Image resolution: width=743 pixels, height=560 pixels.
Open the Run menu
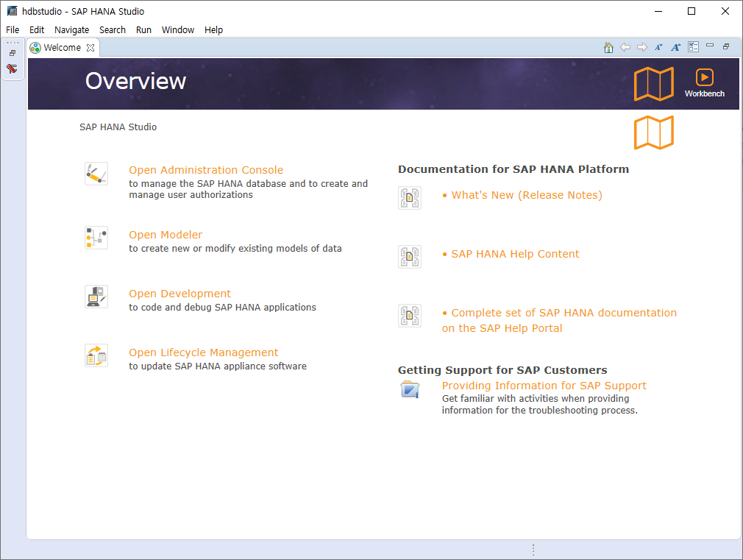(x=143, y=30)
